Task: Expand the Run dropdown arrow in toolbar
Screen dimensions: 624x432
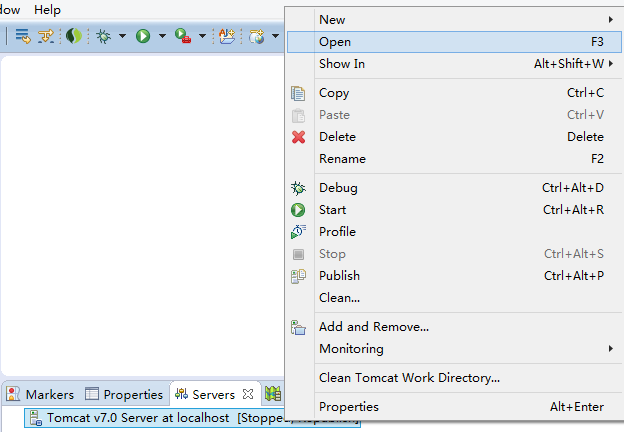Action: [x=162, y=36]
